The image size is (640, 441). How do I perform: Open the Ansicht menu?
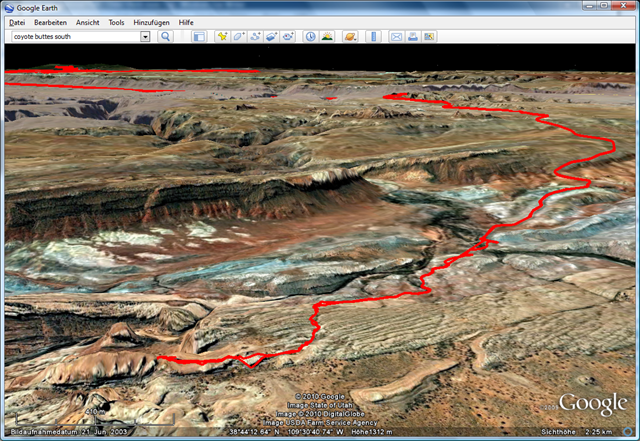[87, 21]
